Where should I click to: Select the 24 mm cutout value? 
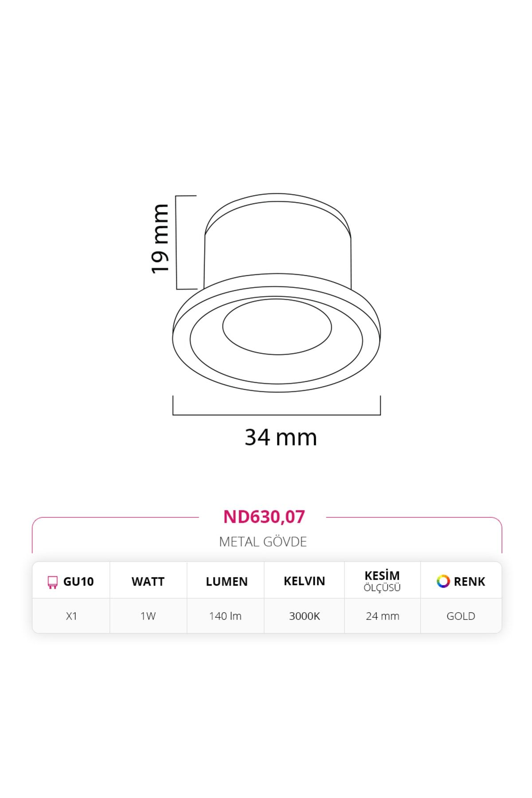click(383, 616)
